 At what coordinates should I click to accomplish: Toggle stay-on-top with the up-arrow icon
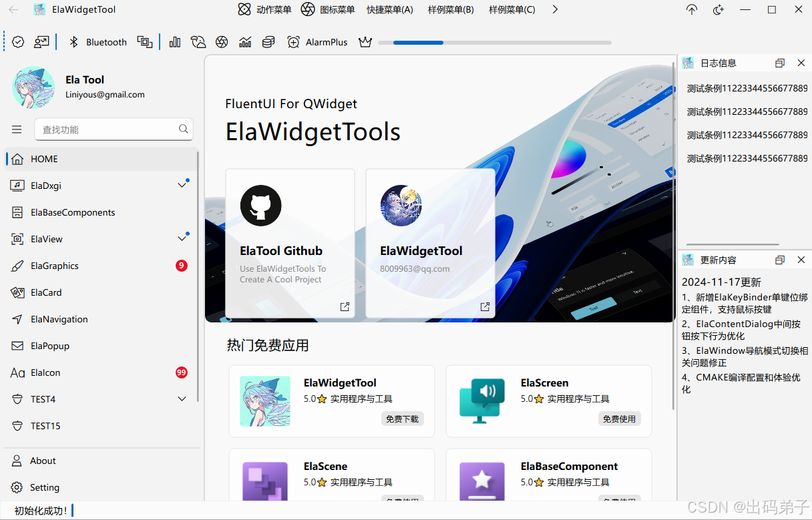point(692,9)
